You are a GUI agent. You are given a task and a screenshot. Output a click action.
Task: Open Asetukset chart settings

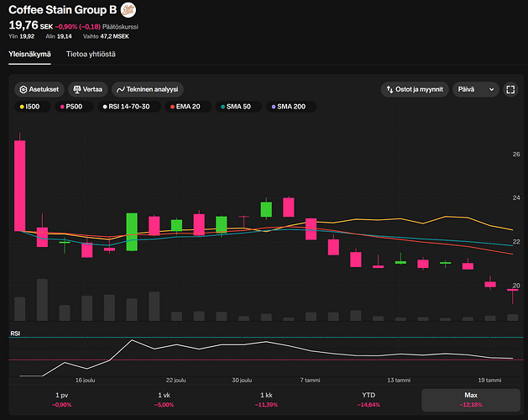39,89
